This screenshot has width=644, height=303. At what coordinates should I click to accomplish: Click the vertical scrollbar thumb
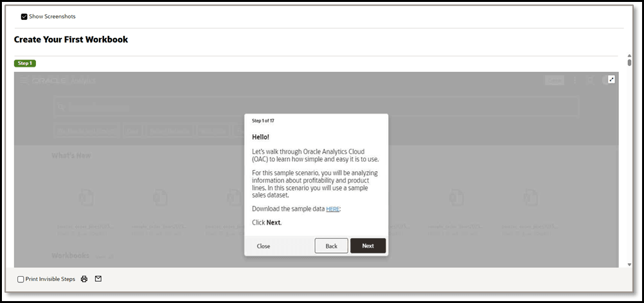[629, 62]
